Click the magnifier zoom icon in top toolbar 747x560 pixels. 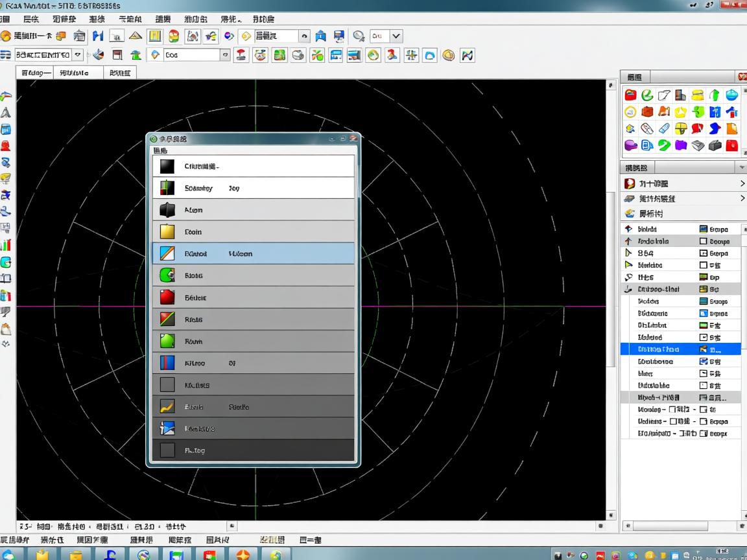point(359,36)
